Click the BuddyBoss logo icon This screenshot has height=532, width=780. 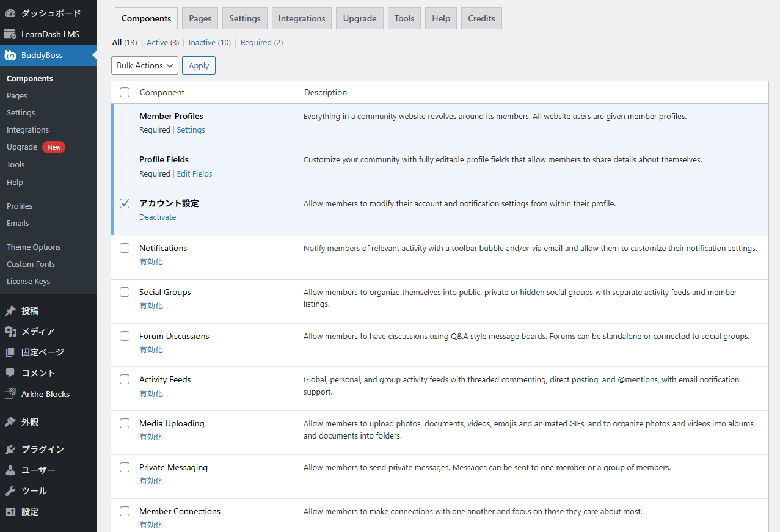pos(10,55)
